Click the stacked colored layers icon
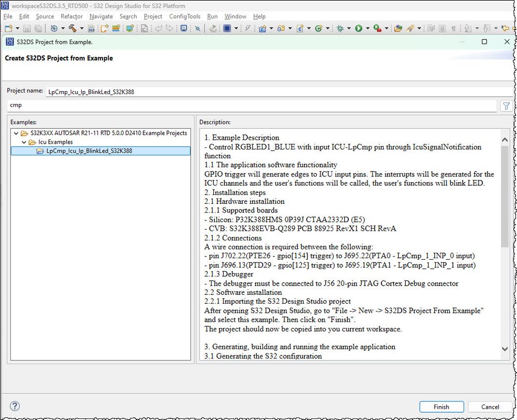The width and height of the screenshot is (517, 420). click(x=116, y=28)
